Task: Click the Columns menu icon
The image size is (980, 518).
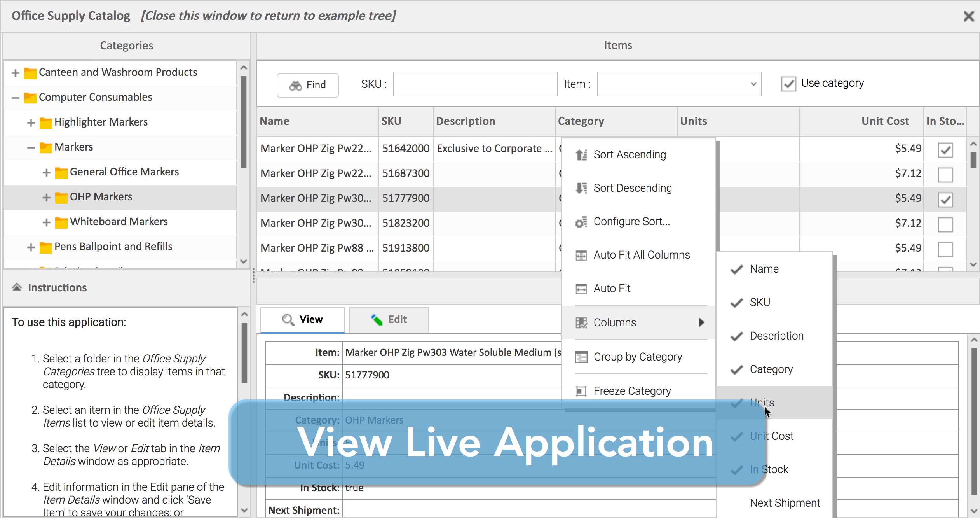Action: [x=581, y=323]
